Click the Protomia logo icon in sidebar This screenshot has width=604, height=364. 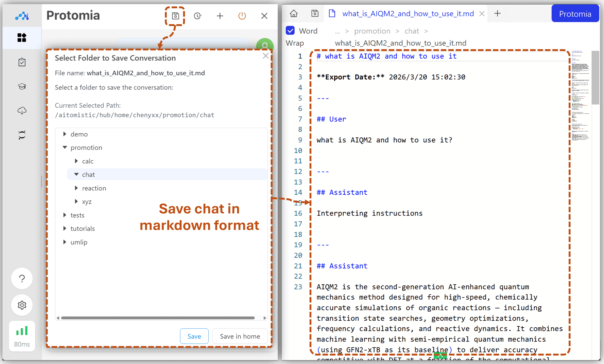coord(22,16)
